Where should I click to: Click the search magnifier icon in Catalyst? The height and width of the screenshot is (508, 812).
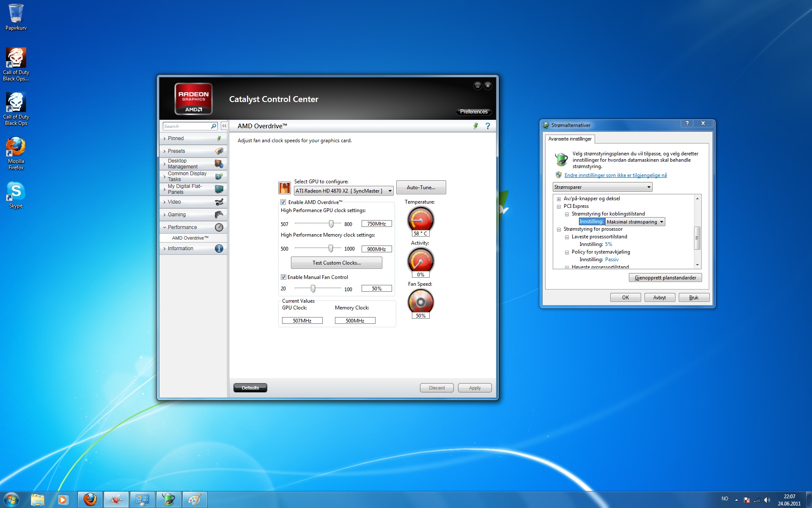tap(214, 126)
